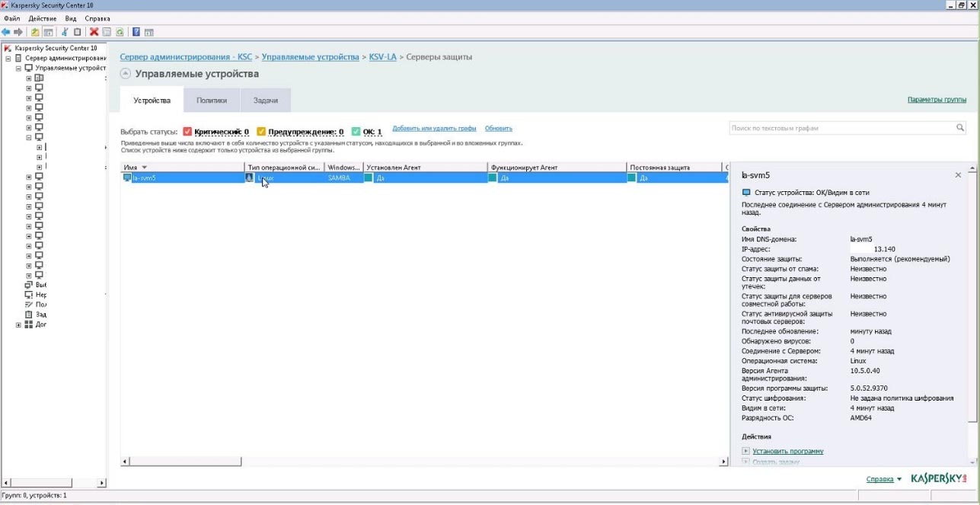
Task: Select the SAMBA cell in la-svm5 row
Action: [x=343, y=177]
